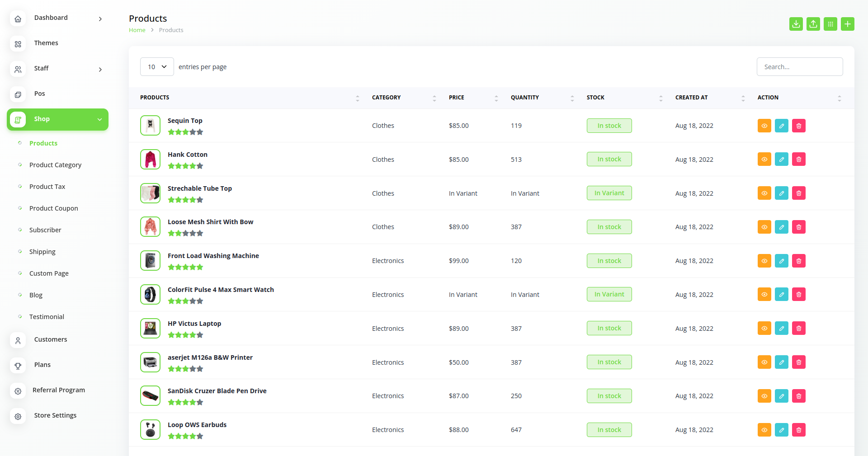868x456 pixels.
Task: Open the ColorFit Pulse 4 Max Smart Watch product
Action: (221, 290)
